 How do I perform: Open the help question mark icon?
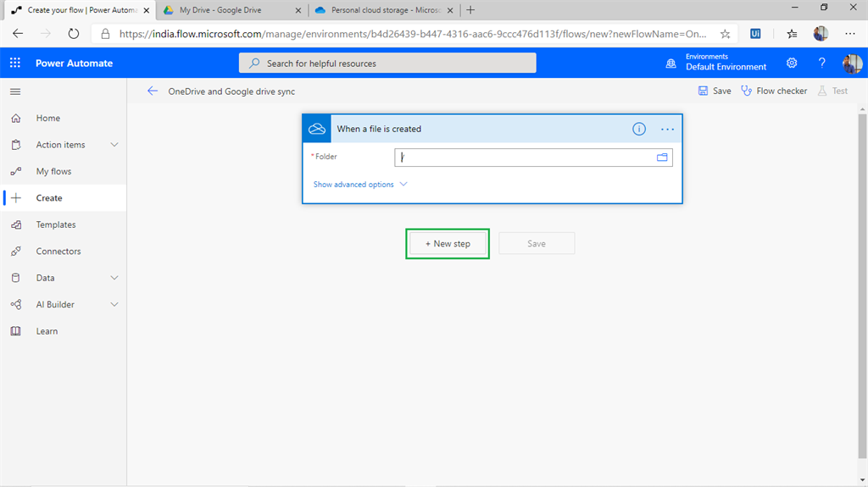point(821,63)
